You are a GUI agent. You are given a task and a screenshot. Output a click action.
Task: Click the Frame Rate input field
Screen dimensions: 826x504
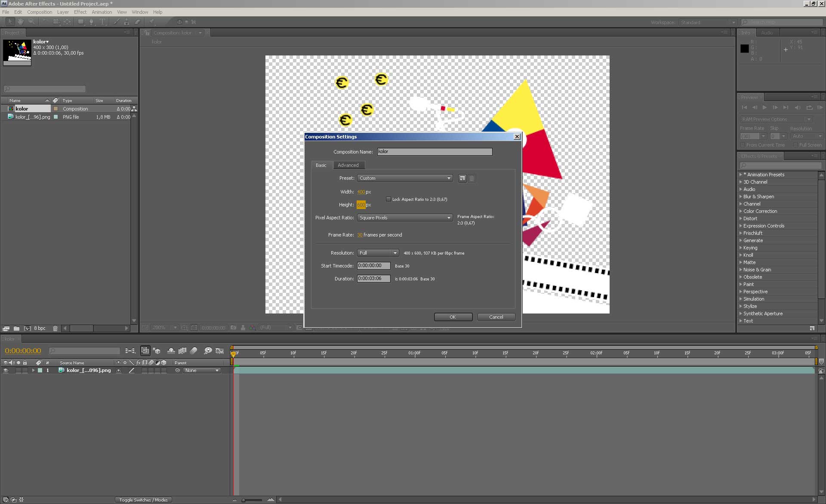click(359, 235)
